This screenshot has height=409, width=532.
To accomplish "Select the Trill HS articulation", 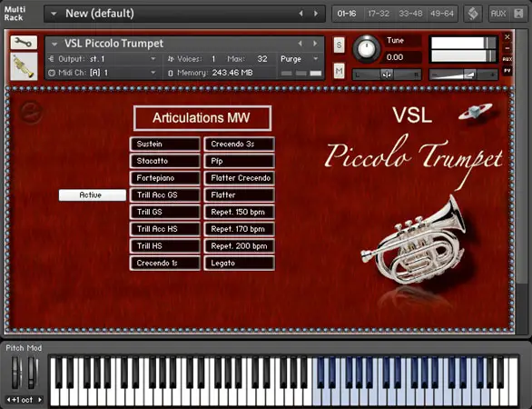I will [165, 246].
